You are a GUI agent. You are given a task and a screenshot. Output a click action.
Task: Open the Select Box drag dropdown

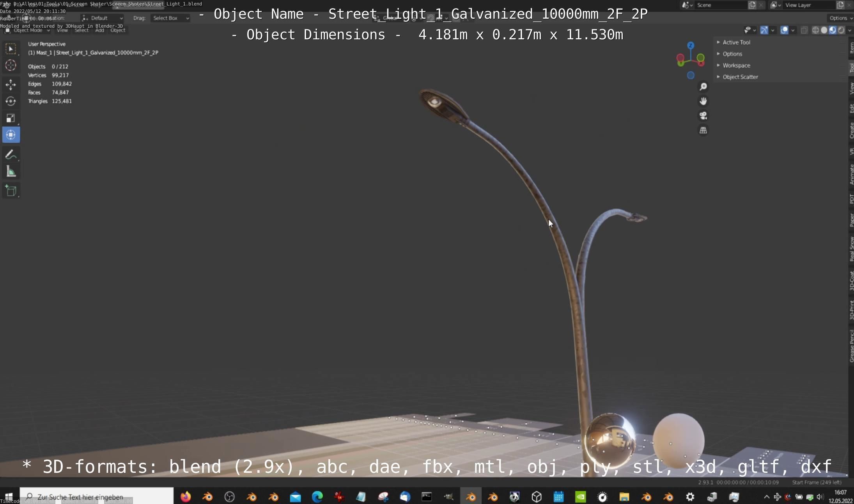(x=170, y=18)
